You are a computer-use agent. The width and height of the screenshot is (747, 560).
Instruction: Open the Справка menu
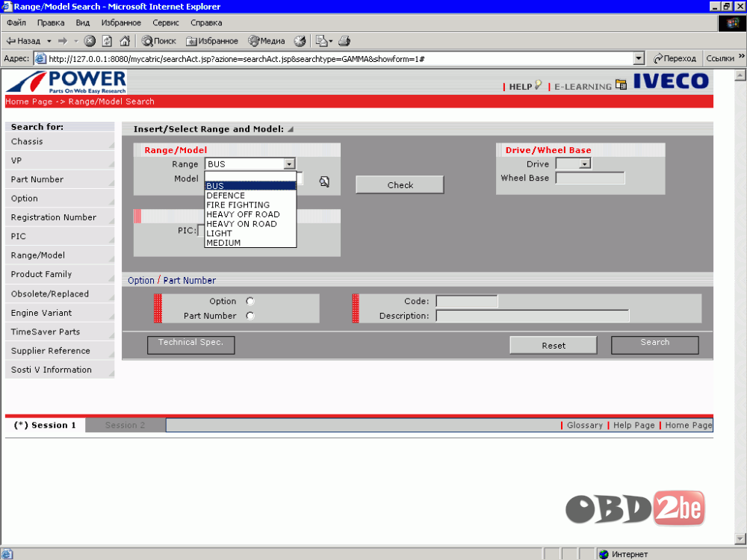(x=206, y=22)
